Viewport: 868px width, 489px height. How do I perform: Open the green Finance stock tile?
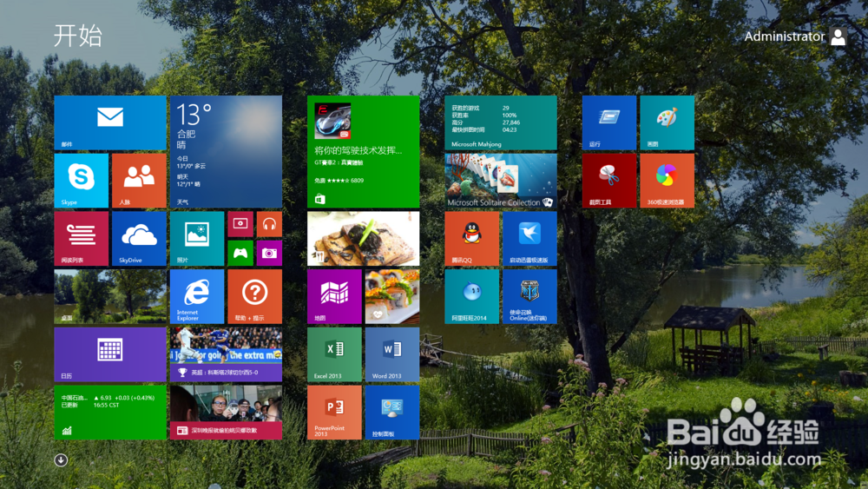click(x=110, y=412)
